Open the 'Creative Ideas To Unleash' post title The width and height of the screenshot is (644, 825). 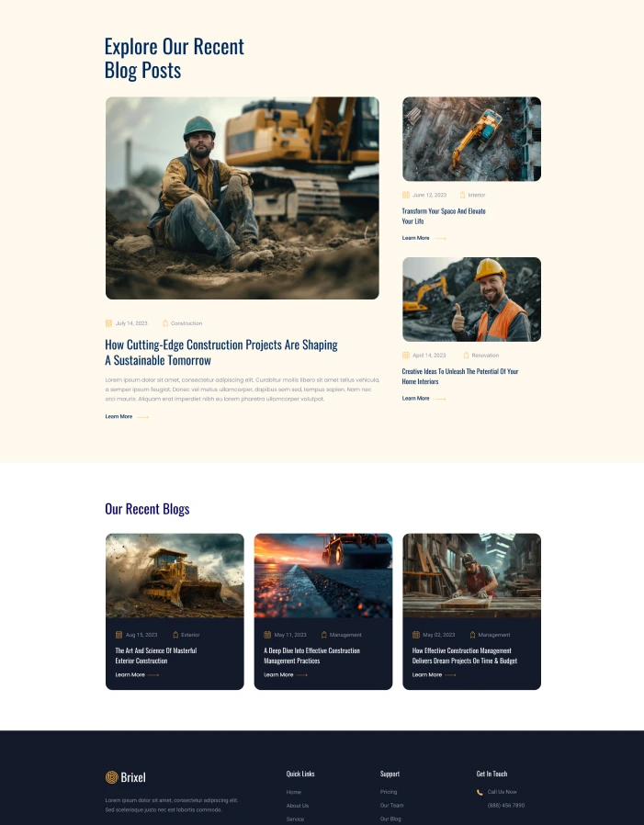(460, 376)
